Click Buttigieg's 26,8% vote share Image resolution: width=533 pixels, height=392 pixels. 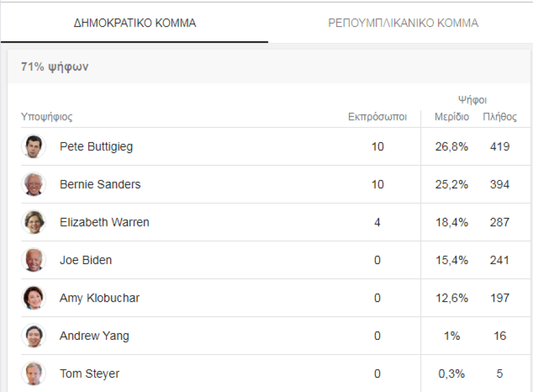[x=451, y=147]
